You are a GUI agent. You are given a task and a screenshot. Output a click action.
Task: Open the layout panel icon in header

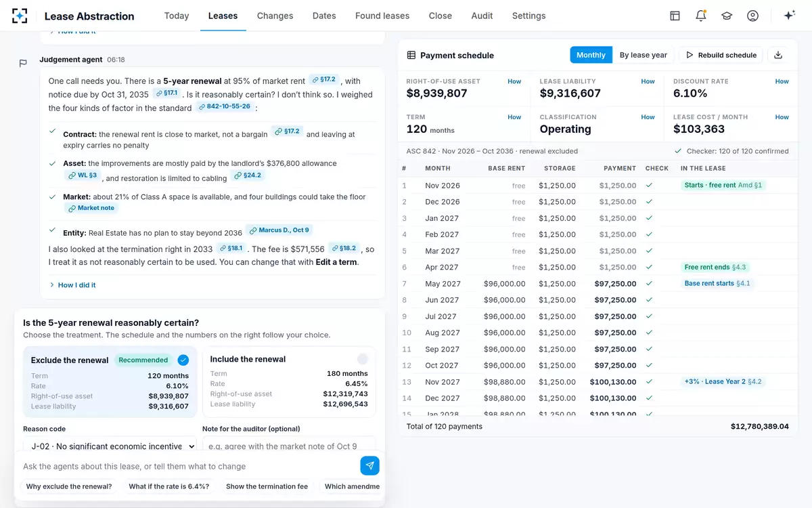(675, 16)
